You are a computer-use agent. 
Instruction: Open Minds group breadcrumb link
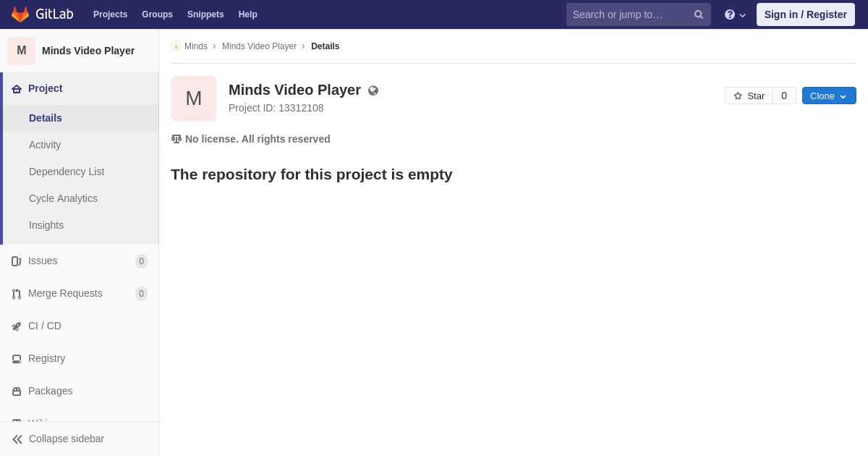point(196,46)
